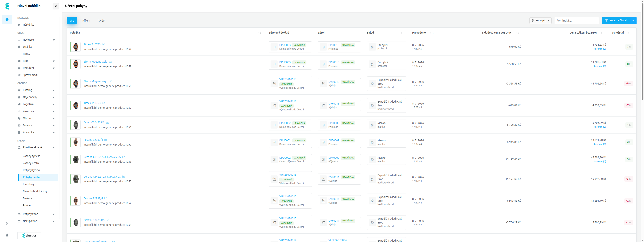Click the sort arrows on the Položka column

click(x=259, y=33)
